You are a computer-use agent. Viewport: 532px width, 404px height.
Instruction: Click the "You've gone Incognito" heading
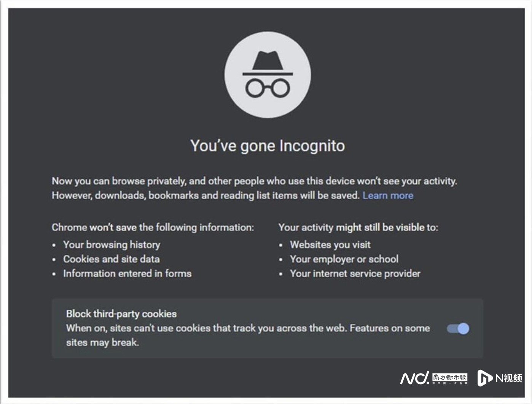click(x=268, y=146)
